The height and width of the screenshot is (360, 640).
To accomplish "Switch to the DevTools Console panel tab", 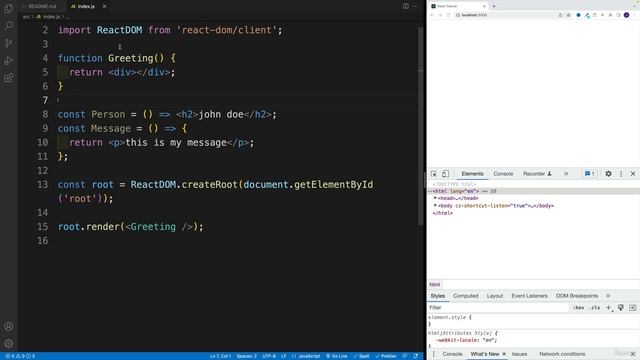I will coord(503,174).
